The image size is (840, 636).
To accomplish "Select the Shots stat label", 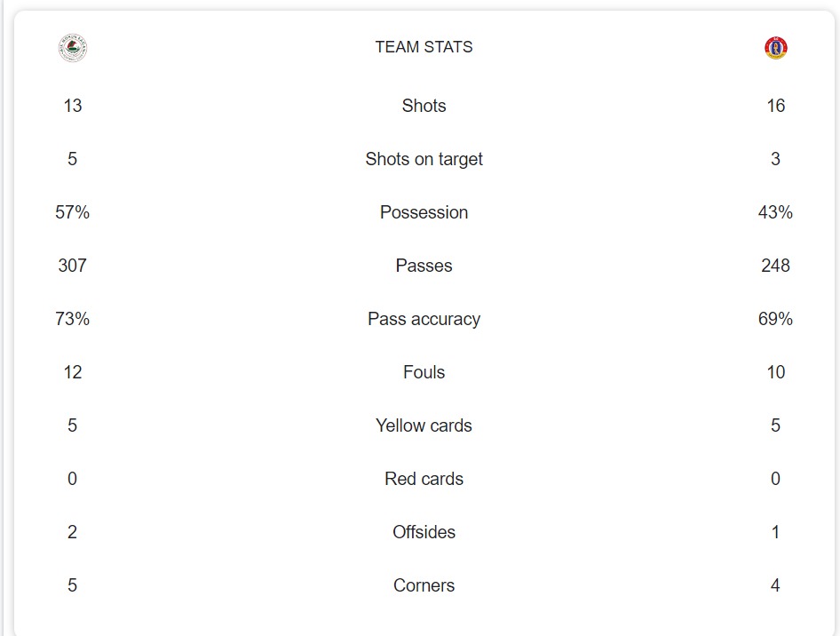I will pyautogui.click(x=424, y=106).
